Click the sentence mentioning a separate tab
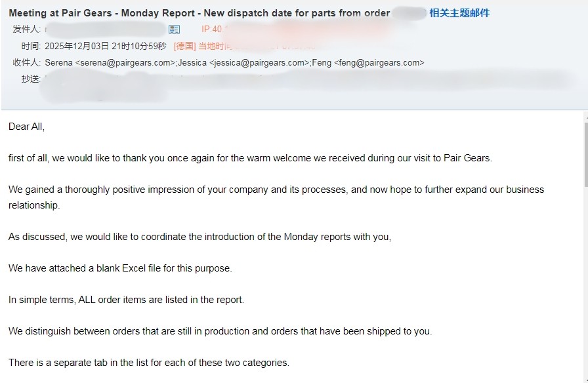Image resolution: width=588 pixels, height=383 pixels. [148, 363]
